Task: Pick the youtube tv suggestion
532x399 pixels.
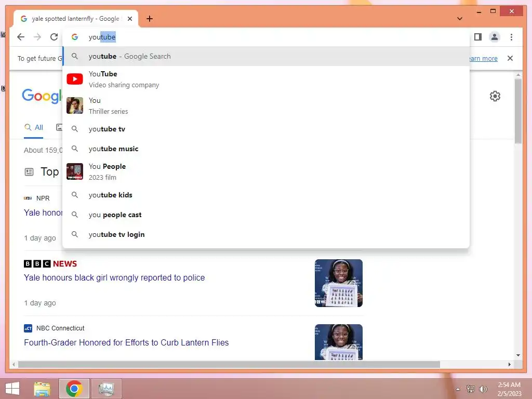Action: (267, 129)
